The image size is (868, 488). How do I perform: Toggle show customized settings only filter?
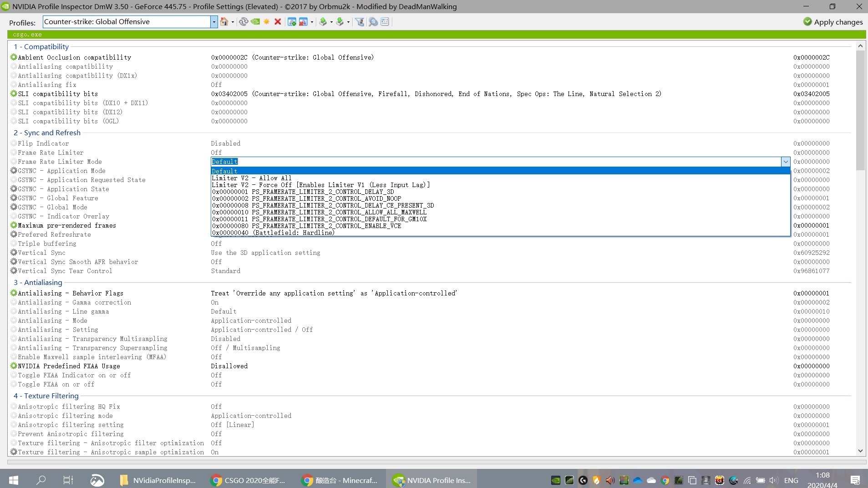[360, 22]
